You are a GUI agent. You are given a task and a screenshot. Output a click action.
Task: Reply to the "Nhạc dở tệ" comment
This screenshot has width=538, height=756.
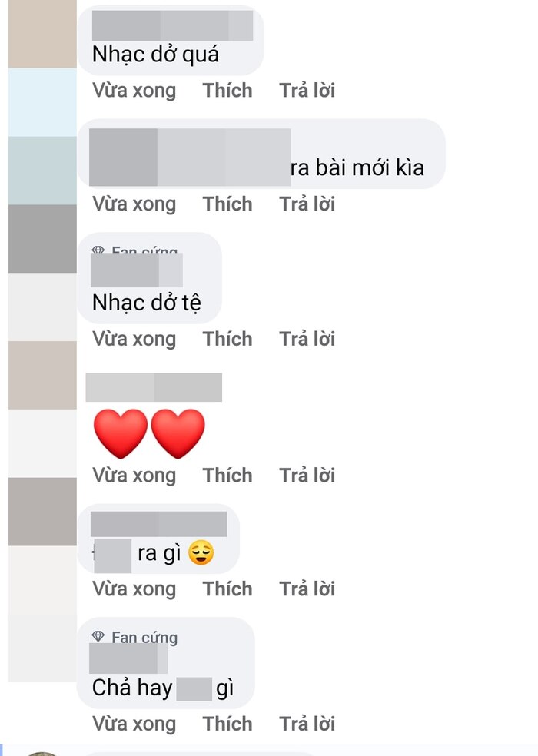(307, 339)
